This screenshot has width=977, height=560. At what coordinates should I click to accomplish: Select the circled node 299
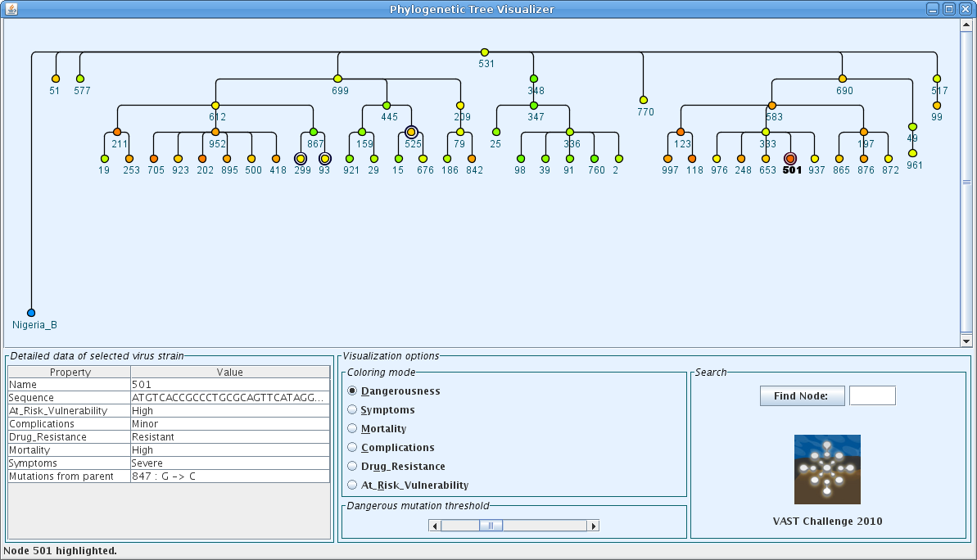click(301, 158)
